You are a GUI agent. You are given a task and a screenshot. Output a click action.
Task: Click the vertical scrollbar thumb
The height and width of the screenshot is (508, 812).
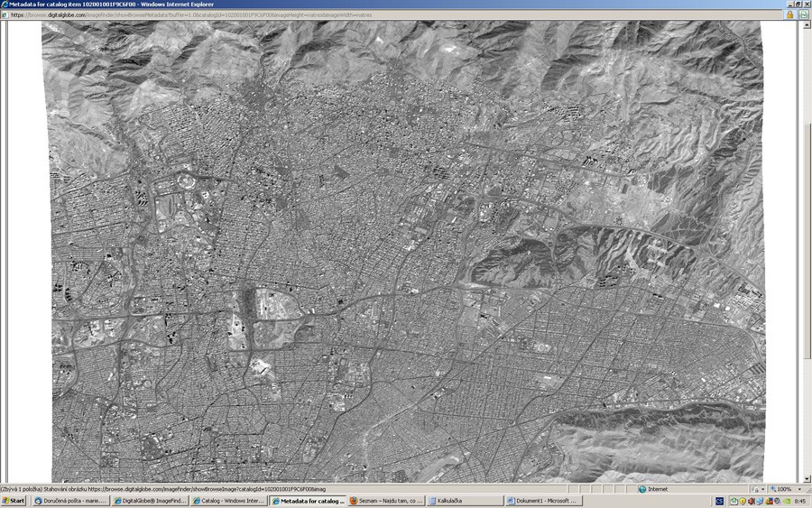tap(807, 241)
